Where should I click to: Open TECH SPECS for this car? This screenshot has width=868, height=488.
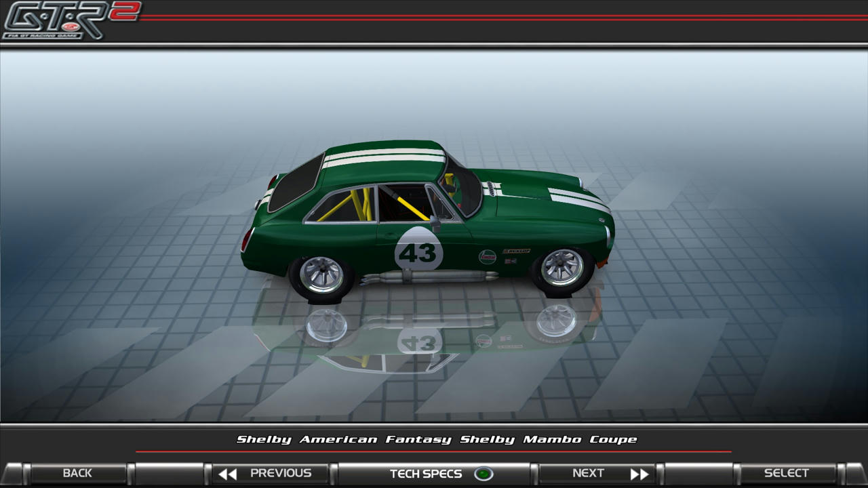tap(434, 473)
